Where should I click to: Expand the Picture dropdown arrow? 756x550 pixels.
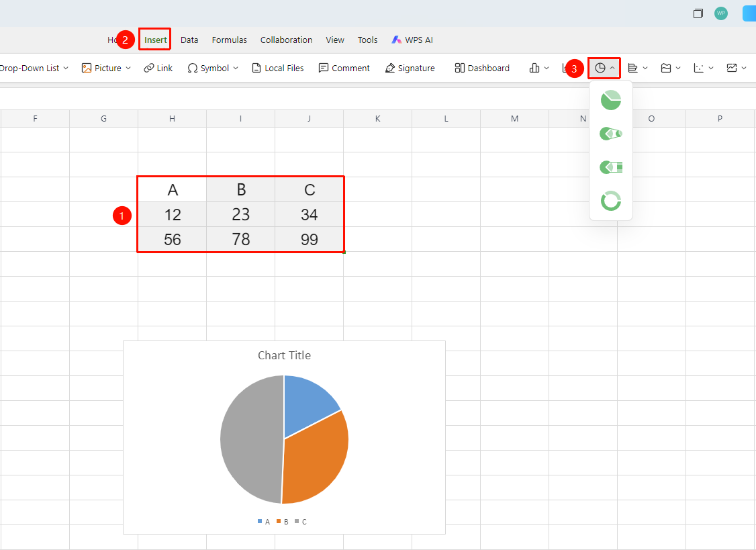[128, 68]
